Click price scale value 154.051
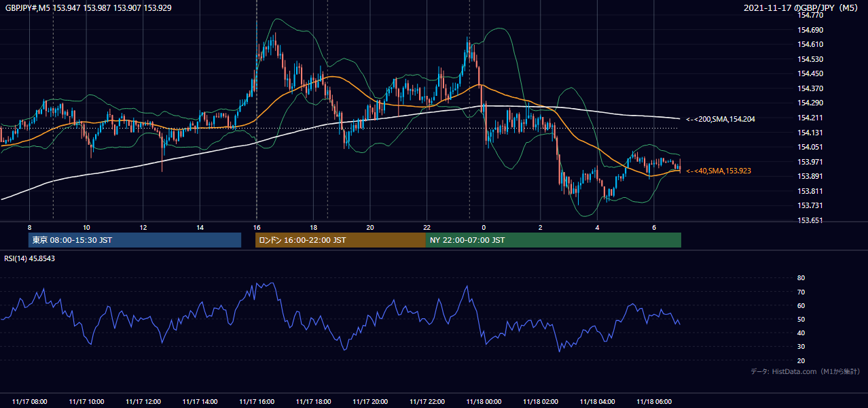The image size is (868, 408). 810,147
